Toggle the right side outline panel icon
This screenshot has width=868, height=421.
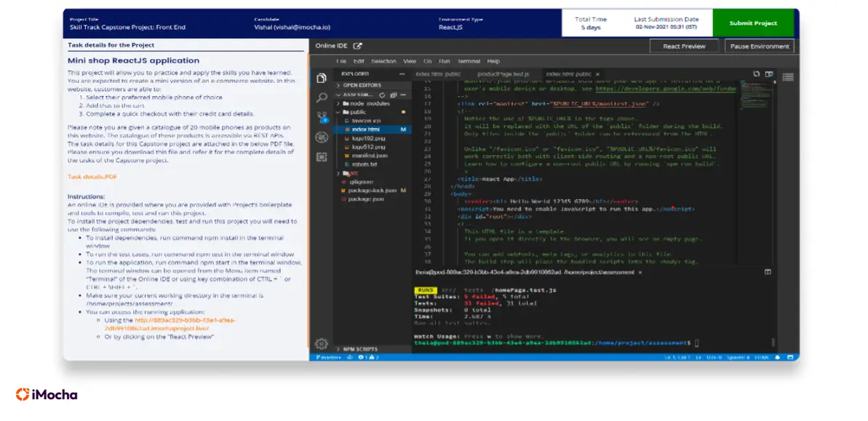tap(788, 76)
